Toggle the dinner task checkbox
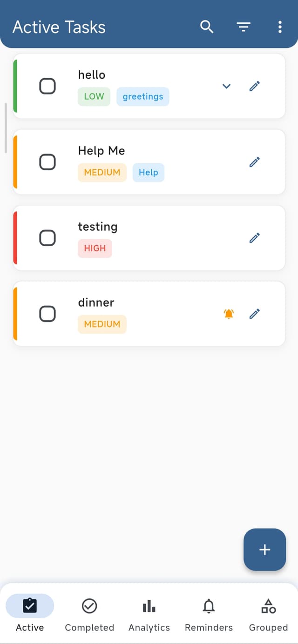The image size is (298, 644). 47,314
